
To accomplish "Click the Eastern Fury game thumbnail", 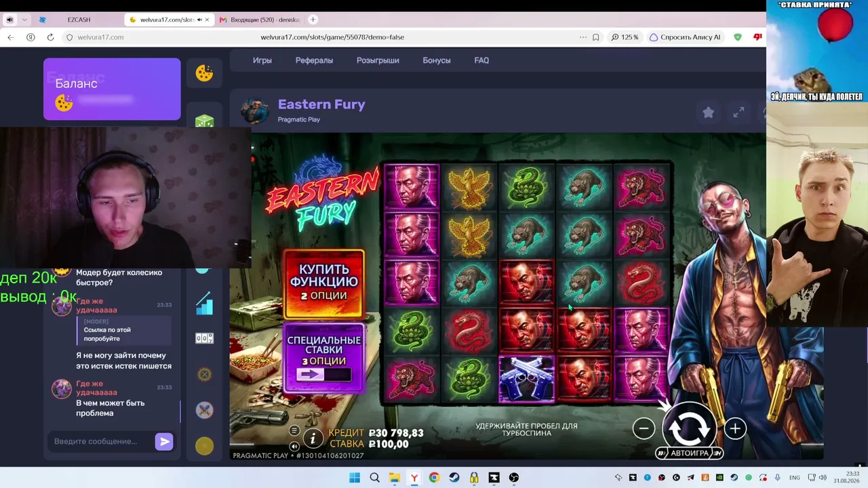I will point(255,110).
